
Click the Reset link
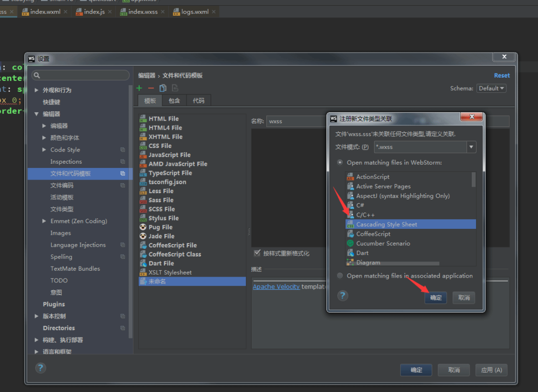tap(502, 76)
